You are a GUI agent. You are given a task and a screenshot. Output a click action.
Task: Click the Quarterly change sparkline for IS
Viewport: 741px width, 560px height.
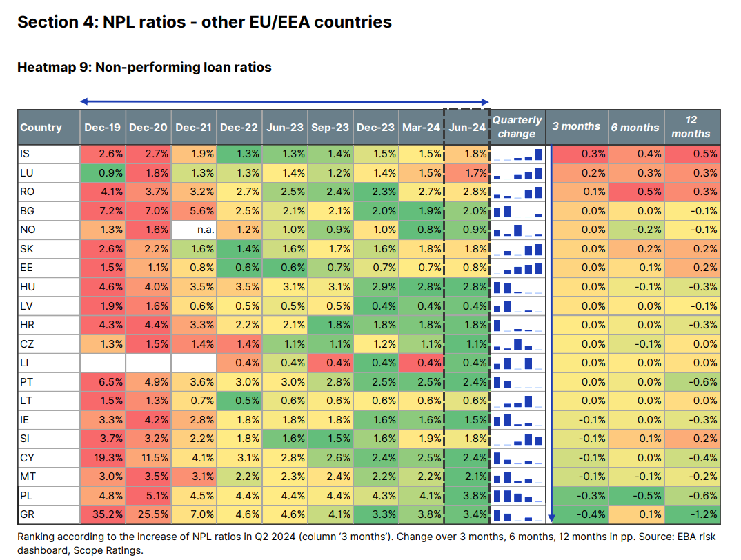pyautogui.click(x=518, y=153)
